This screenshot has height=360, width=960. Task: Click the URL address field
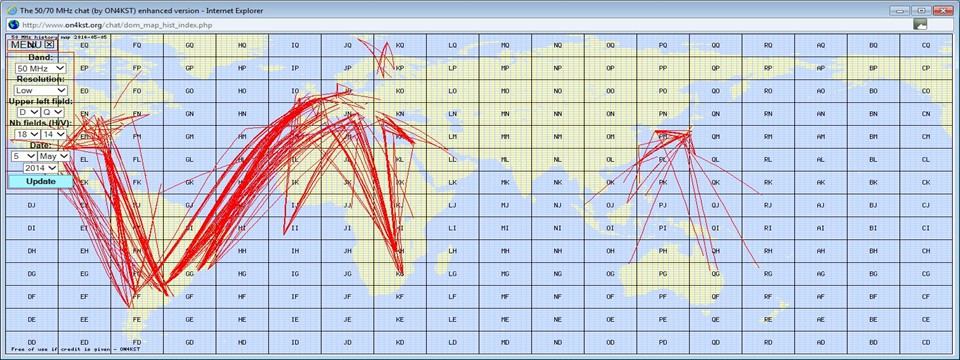[465, 24]
